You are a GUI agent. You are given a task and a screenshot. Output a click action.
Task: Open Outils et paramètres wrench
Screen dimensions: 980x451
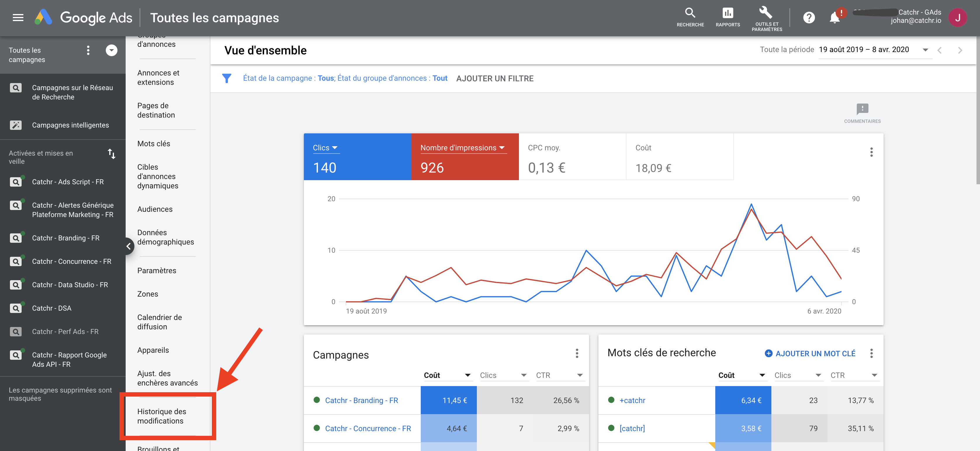(767, 18)
